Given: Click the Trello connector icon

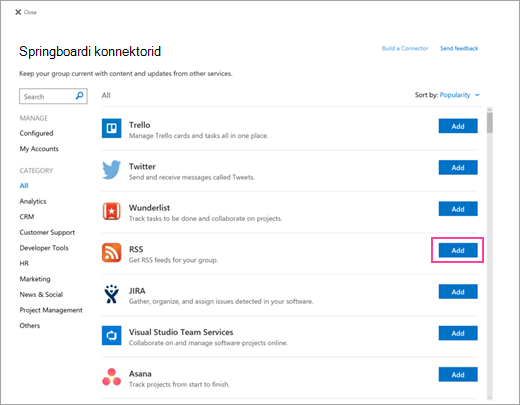Looking at the screenshot, I should tap(111, 128).
